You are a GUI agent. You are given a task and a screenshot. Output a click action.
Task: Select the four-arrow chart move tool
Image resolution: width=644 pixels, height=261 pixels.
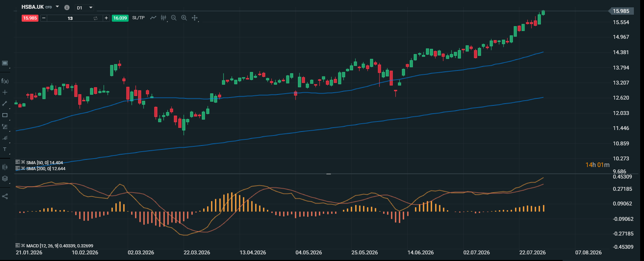click(x=195, y=18)
